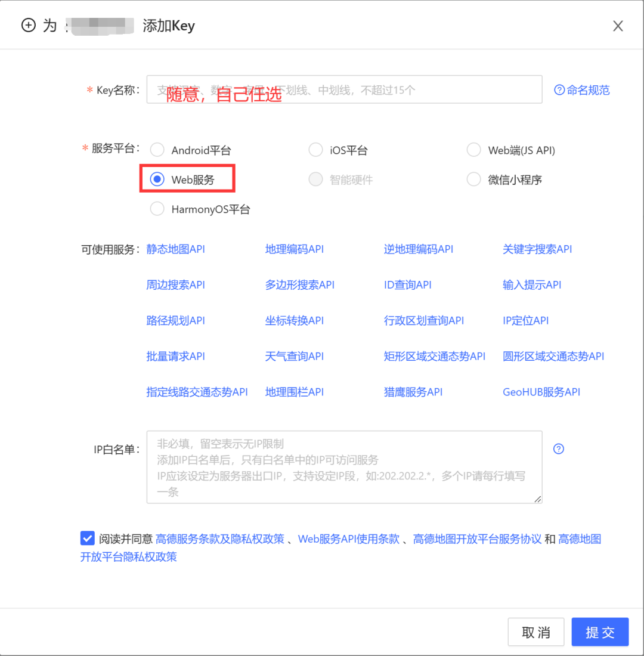The width and height of the screenshot is (644, 656).
Task: Open the 周边搜索API link
Action: [176, 285]
